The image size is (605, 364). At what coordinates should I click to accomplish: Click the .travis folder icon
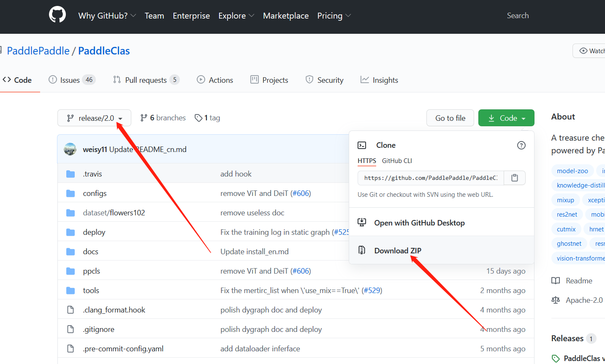pyautogui.click(x=71, y=174)
